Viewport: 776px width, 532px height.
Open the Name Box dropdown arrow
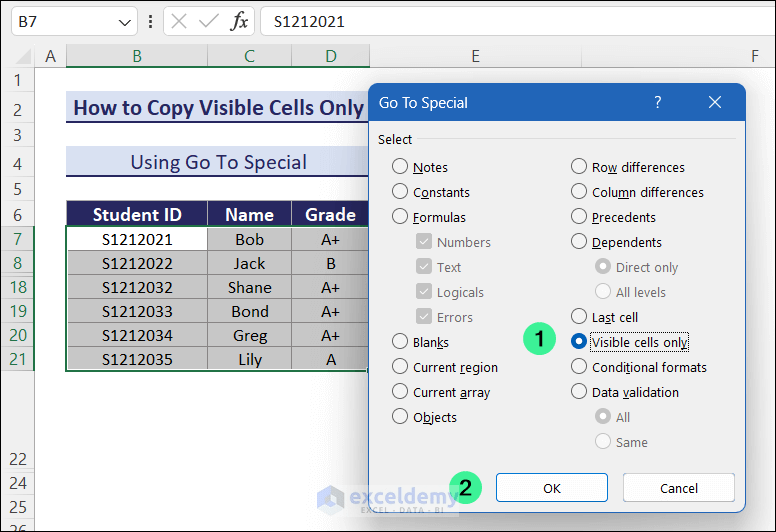click(125, 22)
